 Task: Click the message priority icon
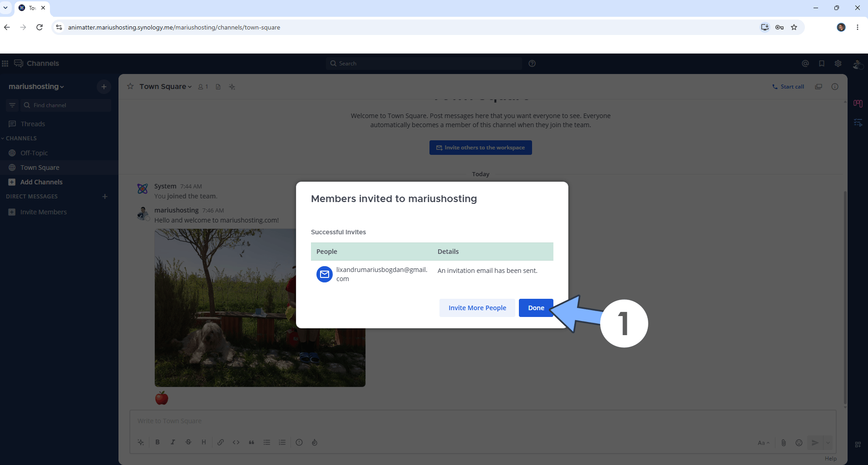pyautogui.click(x=299, y=442)
